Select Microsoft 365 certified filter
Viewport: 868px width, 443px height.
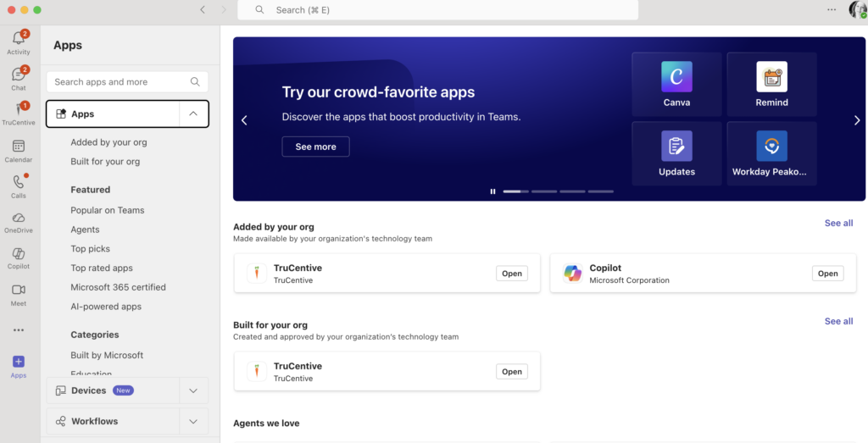click(x=118, y=287)
